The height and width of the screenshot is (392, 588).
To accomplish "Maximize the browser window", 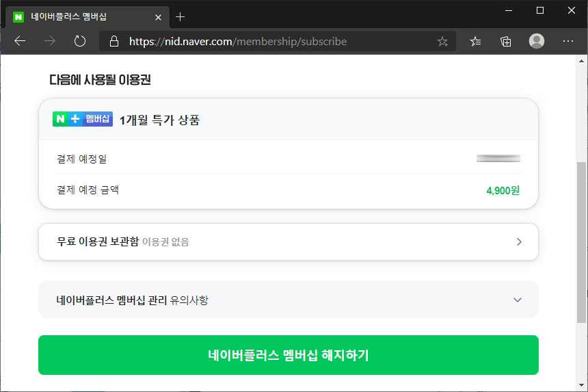I will point(540,10).
